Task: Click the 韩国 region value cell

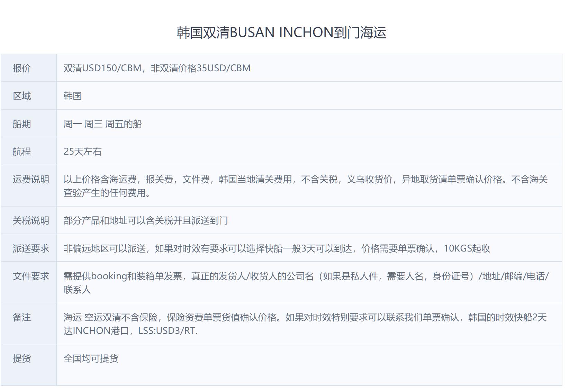Action: click(x=73, y=96)
